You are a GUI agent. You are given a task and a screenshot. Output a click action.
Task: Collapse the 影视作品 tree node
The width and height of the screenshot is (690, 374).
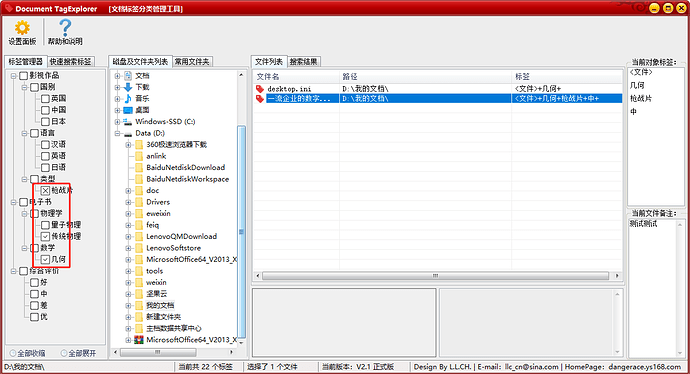(x=14, y=76)
